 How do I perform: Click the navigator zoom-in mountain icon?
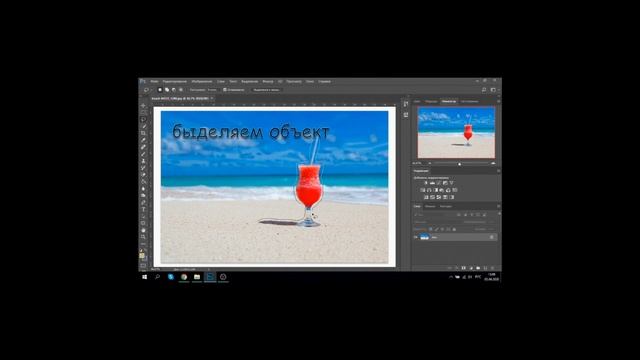point(493,163)
